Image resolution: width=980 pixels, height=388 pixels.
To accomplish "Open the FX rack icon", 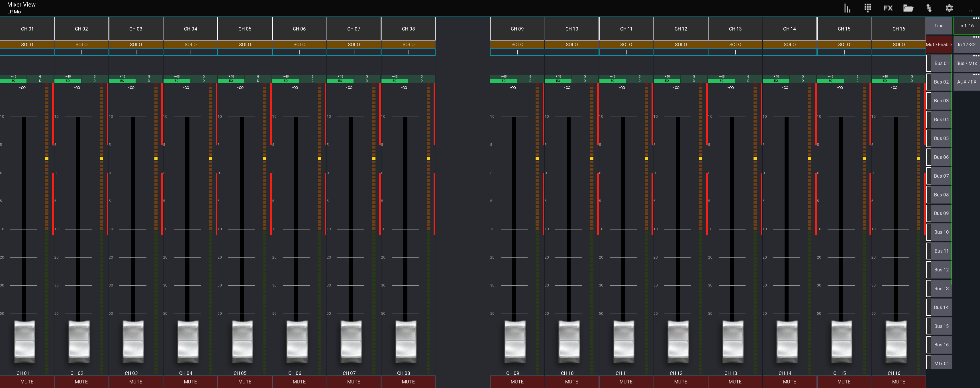I will coord(887,8).
